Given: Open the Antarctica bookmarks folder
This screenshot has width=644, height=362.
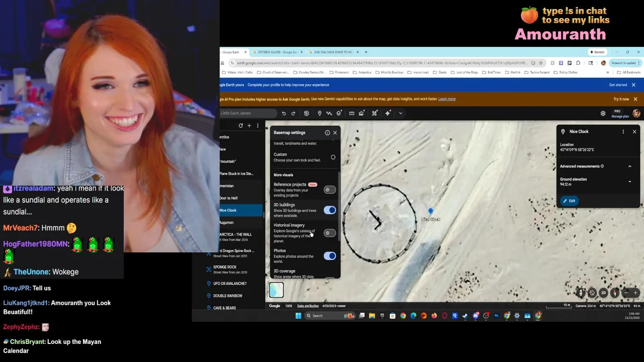Looking at the screenshot, I should point(362,72).
